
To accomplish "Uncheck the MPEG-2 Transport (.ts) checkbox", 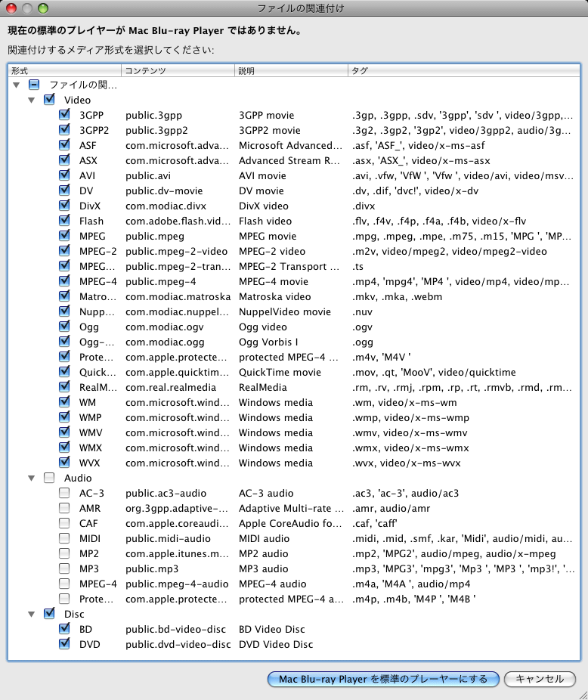I will (64, 265).
